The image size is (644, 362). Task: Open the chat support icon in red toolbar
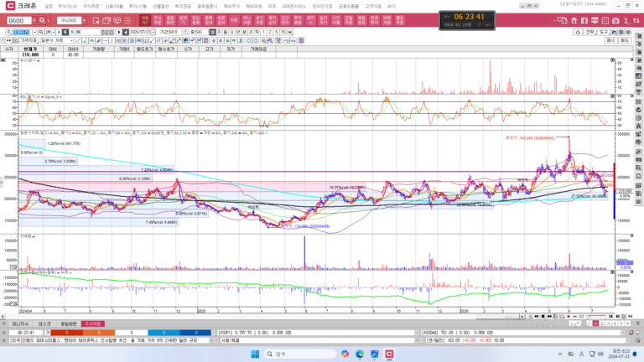(x=563, y=20)
